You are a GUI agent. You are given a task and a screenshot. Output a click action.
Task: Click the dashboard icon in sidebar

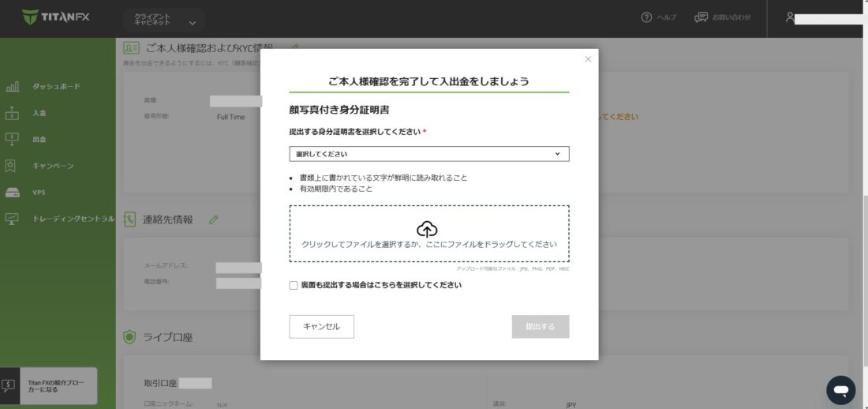tap(12, 86)
